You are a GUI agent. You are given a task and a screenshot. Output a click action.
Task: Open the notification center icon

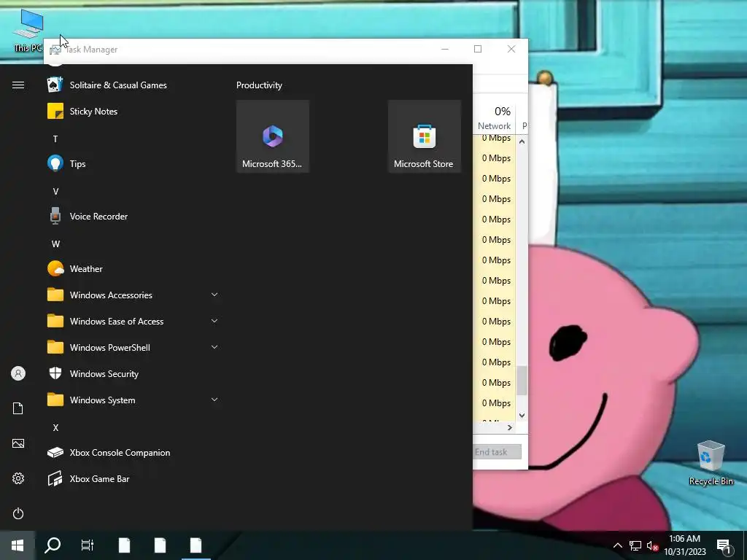(724, 545)
